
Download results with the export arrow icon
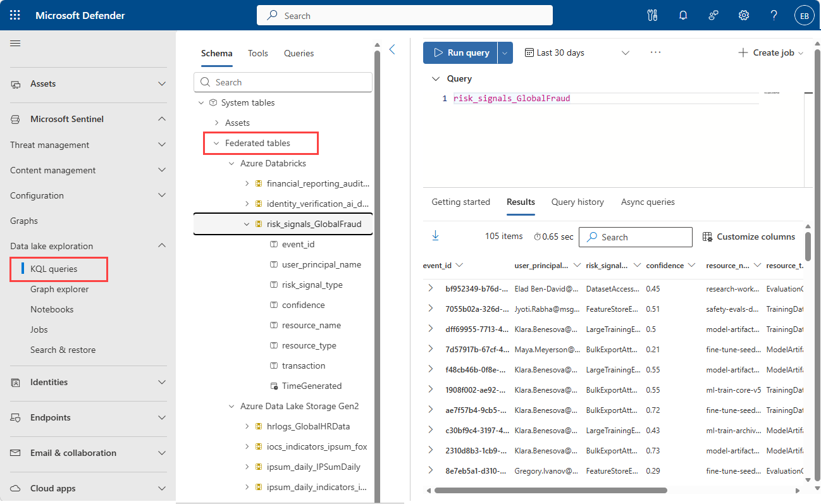tap(435, 236)
